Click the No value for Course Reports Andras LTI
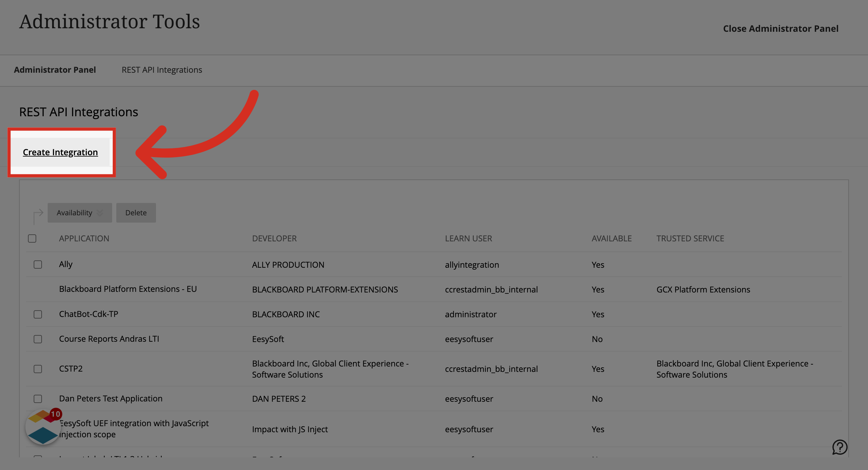Viewport: 868px width, 470px height. pyautogui.click(x=597, y=339)
